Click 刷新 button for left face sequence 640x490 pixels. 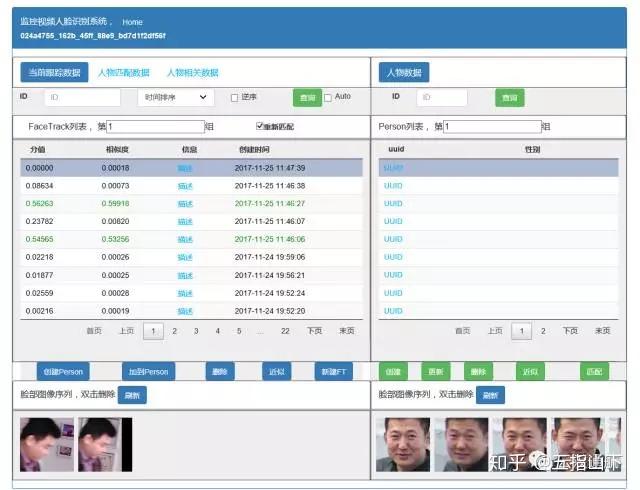132,395
